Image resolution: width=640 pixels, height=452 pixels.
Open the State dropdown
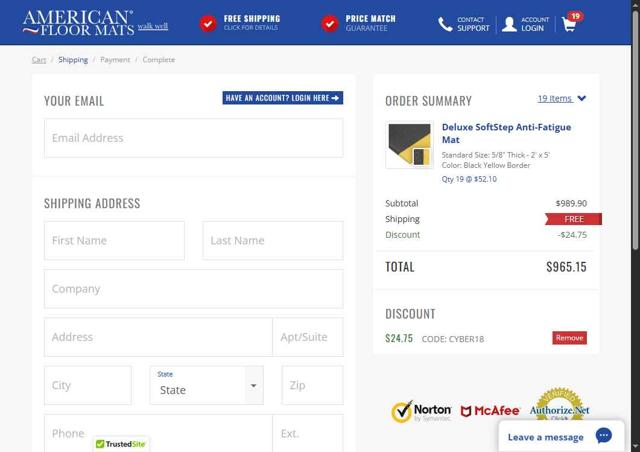coord(207,385)
